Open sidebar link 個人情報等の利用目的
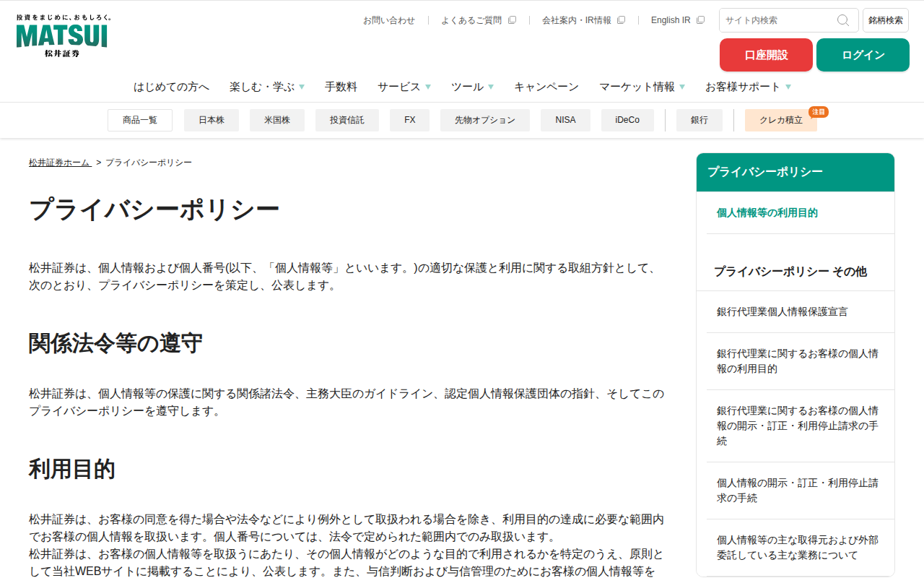 click(767, 213)
